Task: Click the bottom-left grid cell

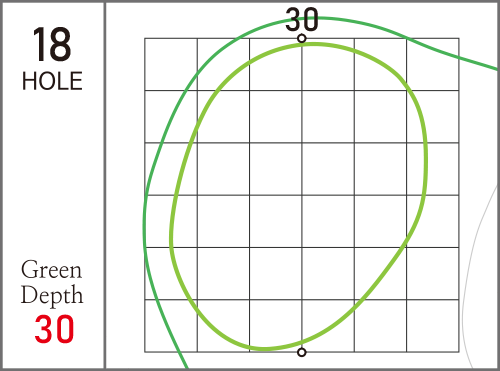Action: coord(171,326)
